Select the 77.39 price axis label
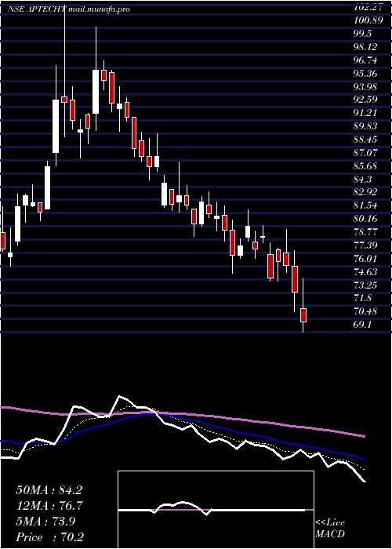The height and width of the screenshot is (549, 392). 365,245
